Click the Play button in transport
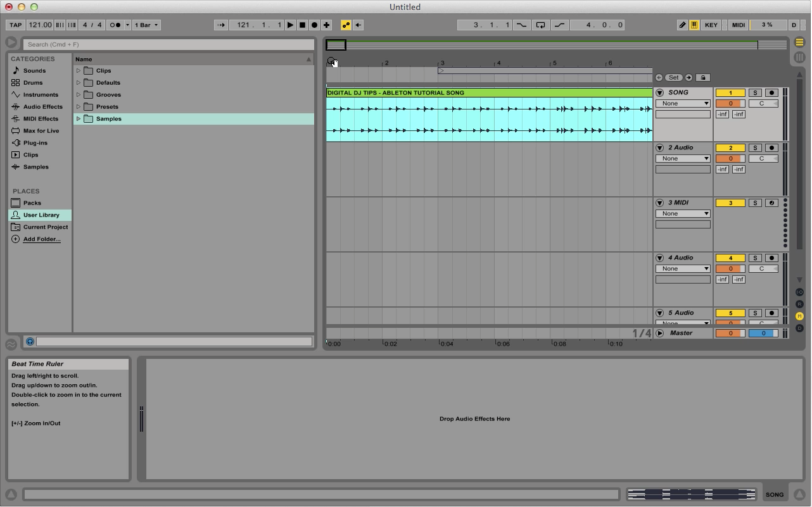Image resolution: width=812 pixels, height=507 pixels. point(290,25)
